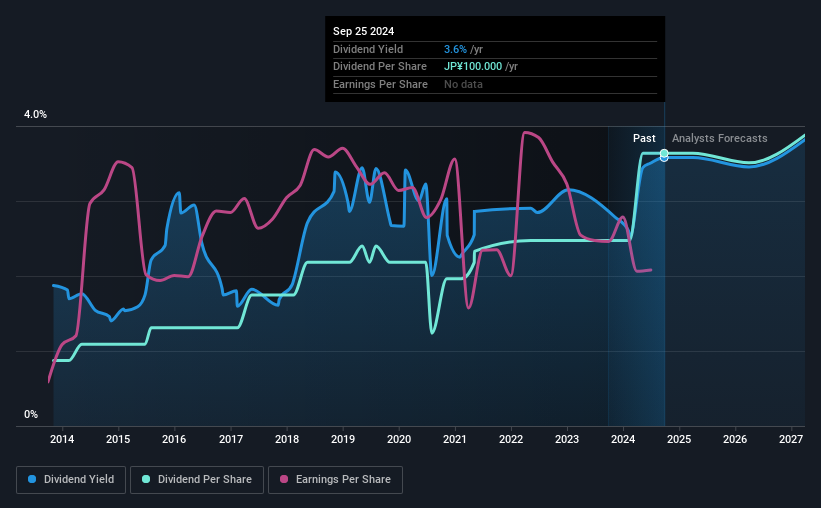Click the 4.0% y-axis label
This screenshot has width=821, height=508.
[x=35, y=114]
